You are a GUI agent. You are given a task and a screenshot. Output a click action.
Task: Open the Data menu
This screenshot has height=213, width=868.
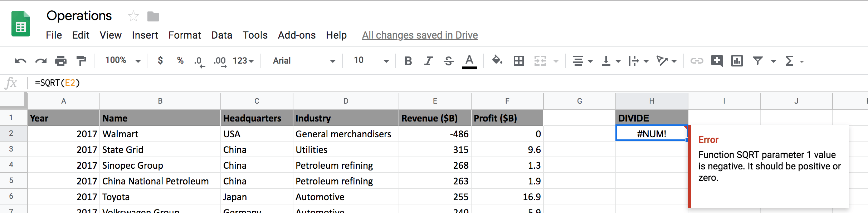pyautogui.click(x=222, y=35)
